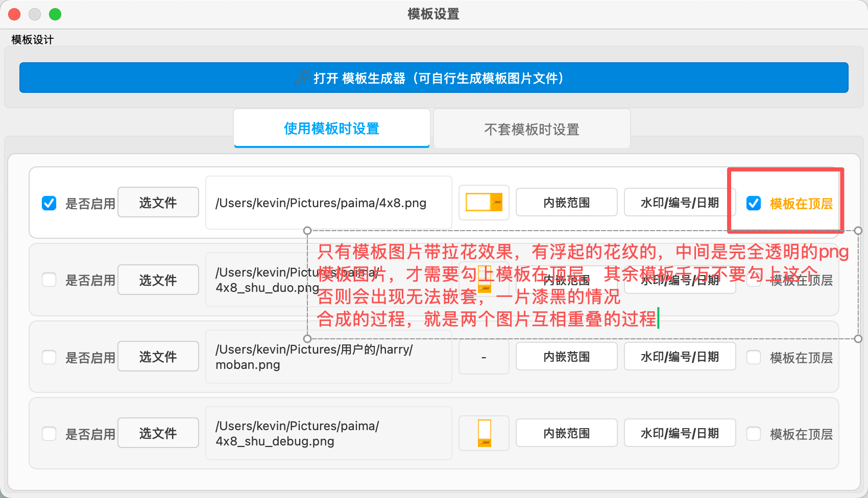The width and height of the screenshot is (868, 498).
Task: Click 选文件 for the 4x8.png row
Action: coord(158,203)
